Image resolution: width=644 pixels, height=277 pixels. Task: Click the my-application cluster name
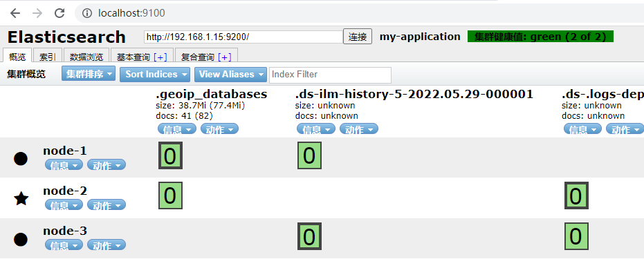[420, 37]
